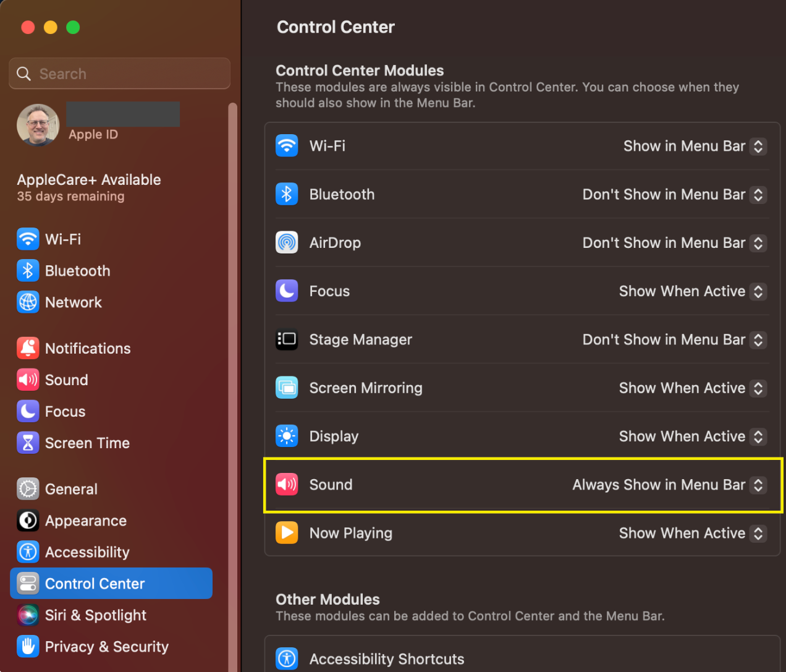Image resolution: width=786 pixels, height=672 pixels.
Task: Click the Bluetooth icon in sidebar
Action: [x=28, y=270]
